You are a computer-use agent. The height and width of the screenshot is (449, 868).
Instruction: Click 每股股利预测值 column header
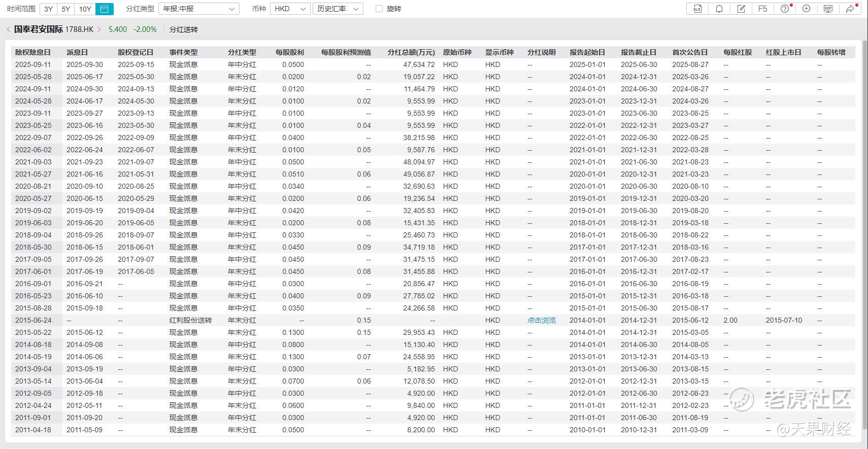point(346,52)
